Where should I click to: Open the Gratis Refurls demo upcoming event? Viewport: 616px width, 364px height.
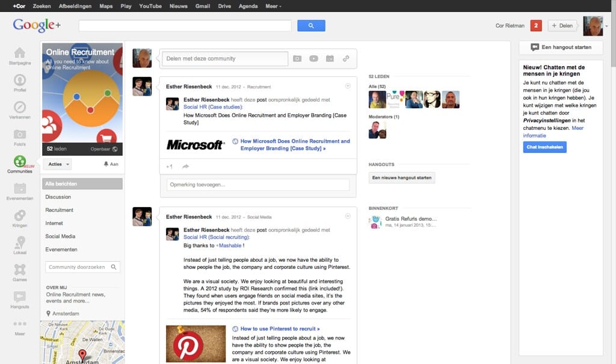click(x=410, y=219)
